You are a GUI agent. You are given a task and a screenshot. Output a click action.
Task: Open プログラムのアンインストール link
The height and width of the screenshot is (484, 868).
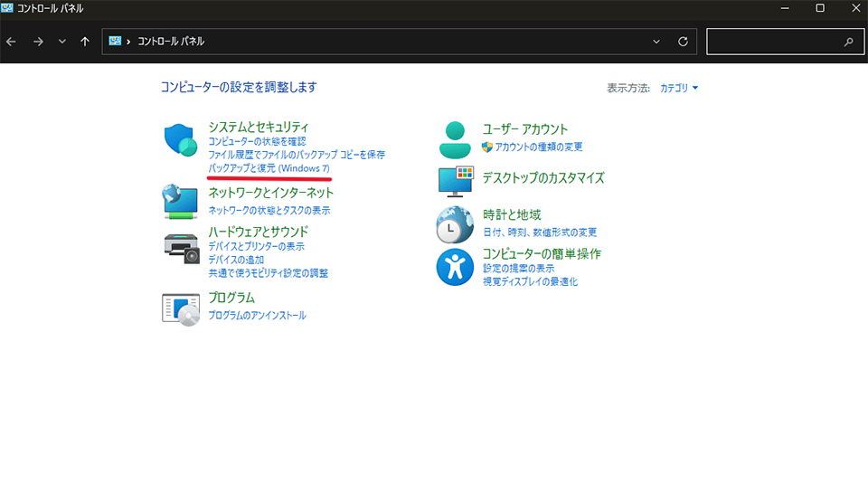pyautogui.click(x=257, y=316)
